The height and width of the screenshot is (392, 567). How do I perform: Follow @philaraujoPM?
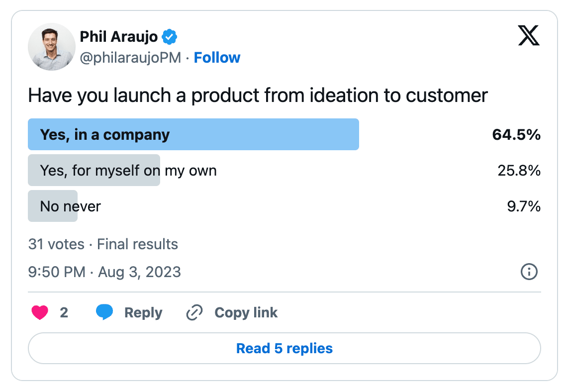[217, 58]
